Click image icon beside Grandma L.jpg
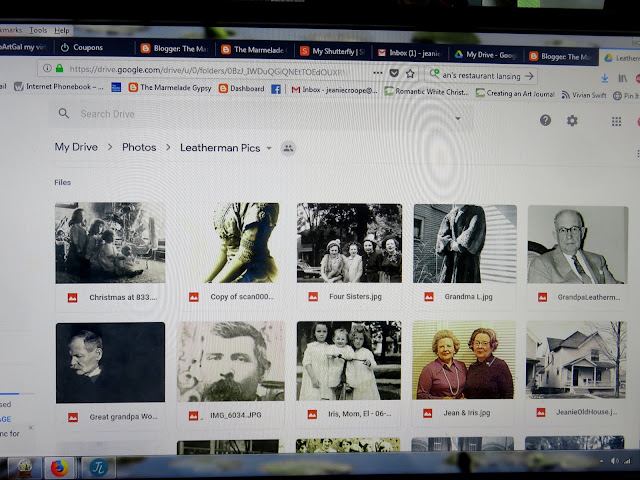 (429, 297)
